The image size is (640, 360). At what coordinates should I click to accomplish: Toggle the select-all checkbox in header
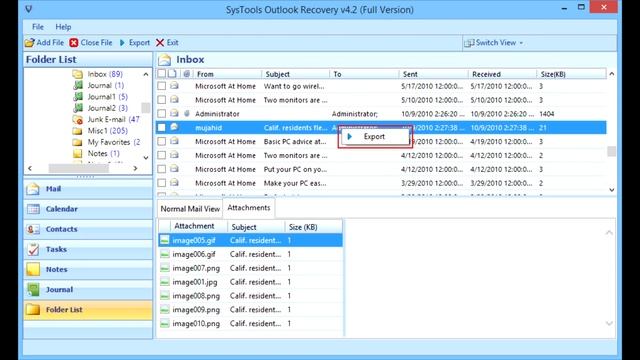point(162,74)
